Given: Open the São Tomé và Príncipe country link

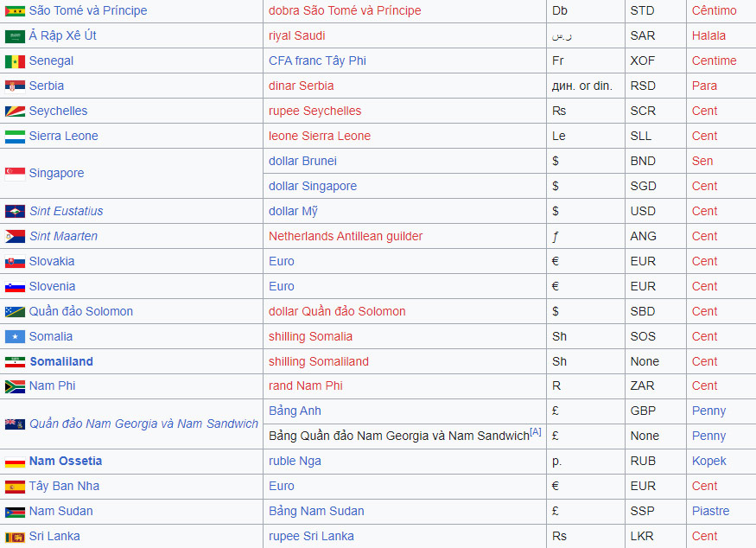Looking at the screenshot, I should tap(88, 11).
